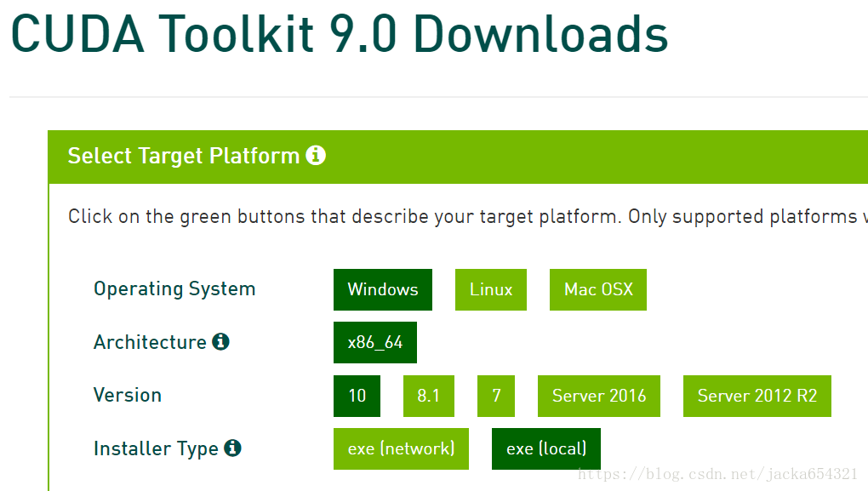Pick version 7 button
Screen dimensions: 868x491
[496, 396]
